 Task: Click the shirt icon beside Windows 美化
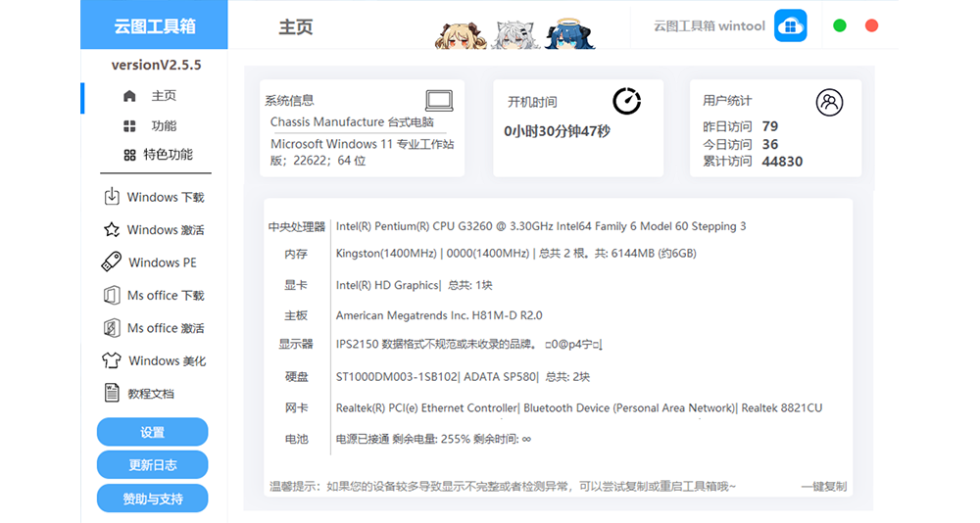tap(112, 359)
